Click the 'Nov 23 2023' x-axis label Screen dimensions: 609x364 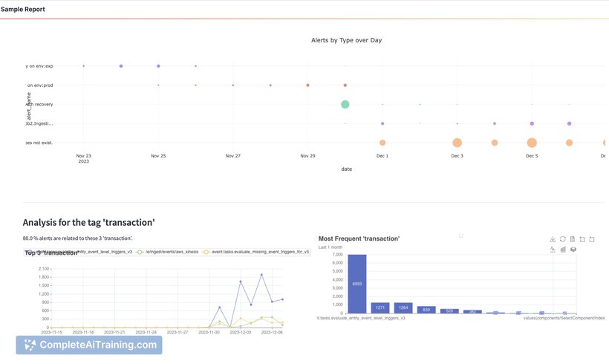(x=83, y=158)
